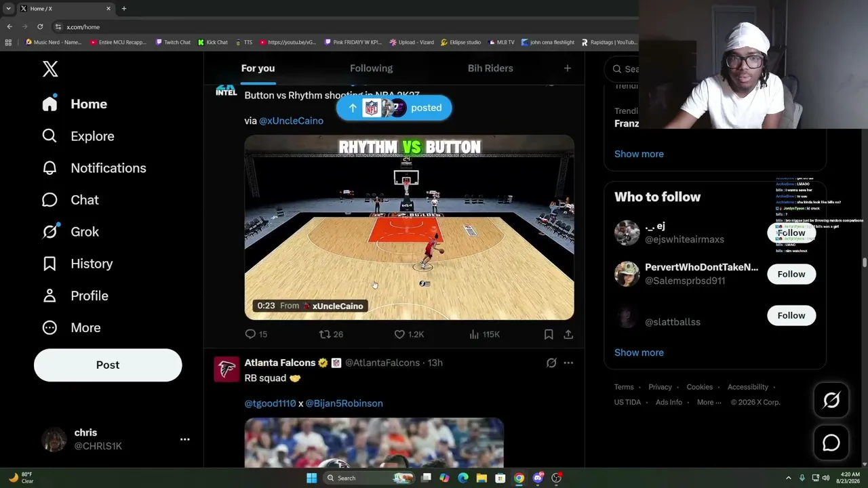Open the apps grid in bookmarks bar

coord(8,42)
